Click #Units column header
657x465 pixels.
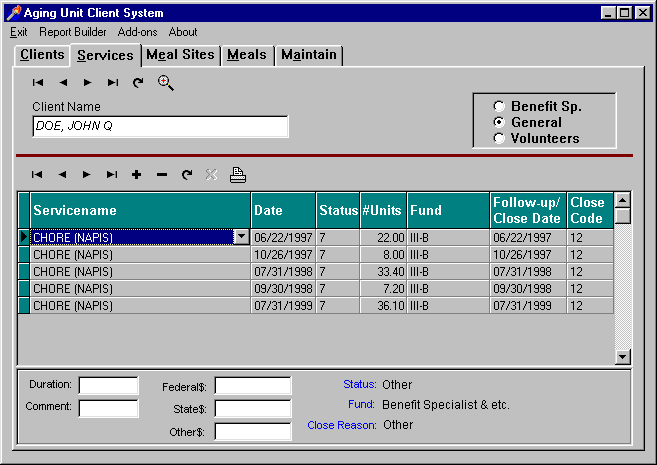click(383, 210)
